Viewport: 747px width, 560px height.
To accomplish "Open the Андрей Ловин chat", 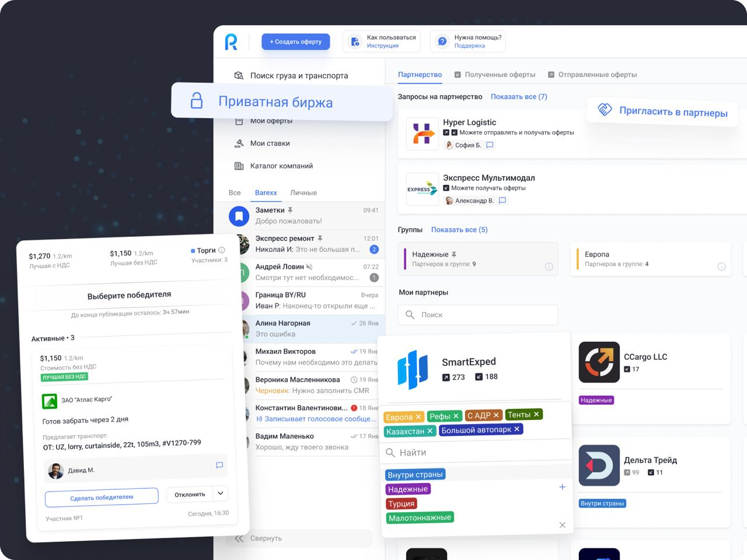I will pyautogui.click(x=312, y=272).
